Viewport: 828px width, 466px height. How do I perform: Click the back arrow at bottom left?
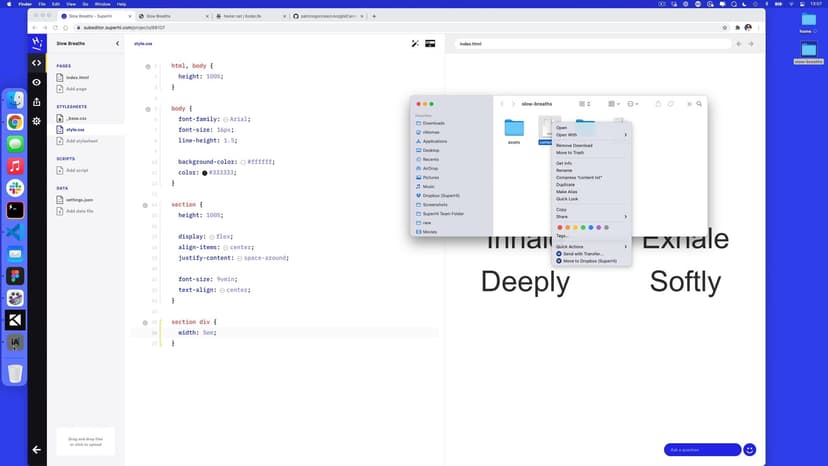[x=37, y=450]
